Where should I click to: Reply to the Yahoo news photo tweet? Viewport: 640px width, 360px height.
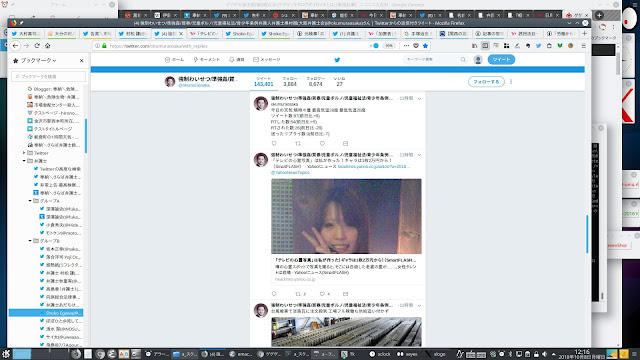tap(274, 294)
